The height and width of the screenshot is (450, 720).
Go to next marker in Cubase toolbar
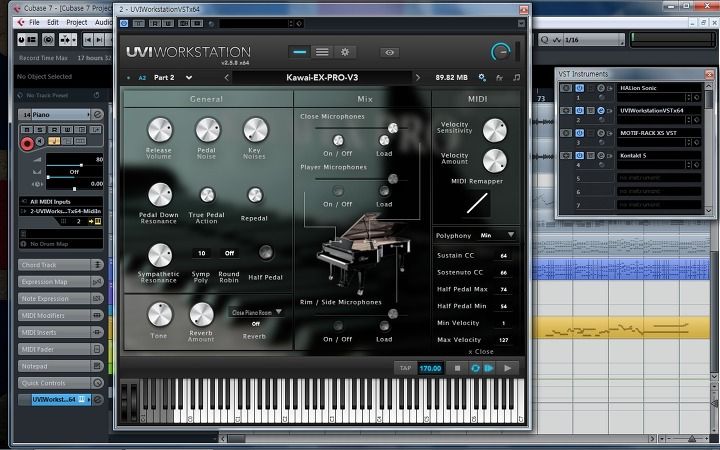pyautogui.click(x=99, y=40)
